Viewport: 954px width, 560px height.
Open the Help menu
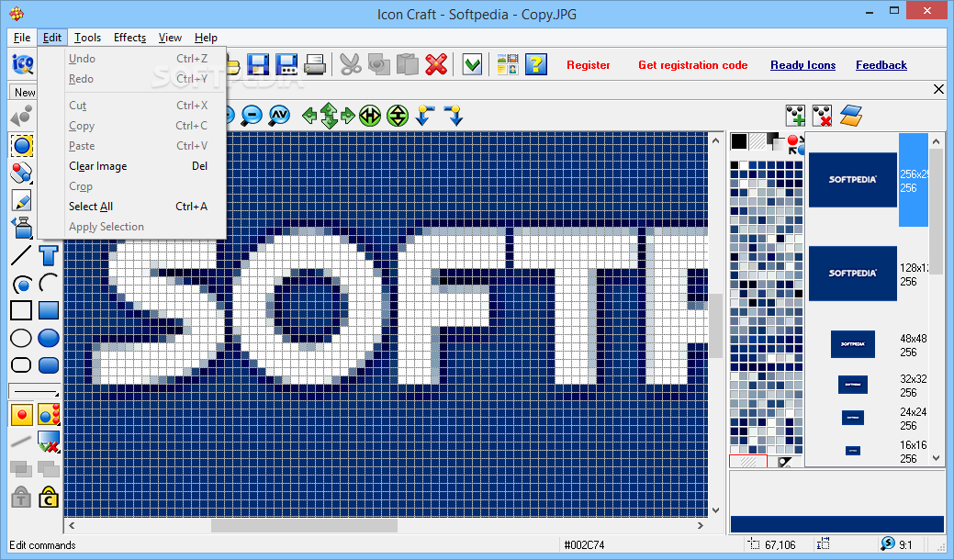coord(206,38)
